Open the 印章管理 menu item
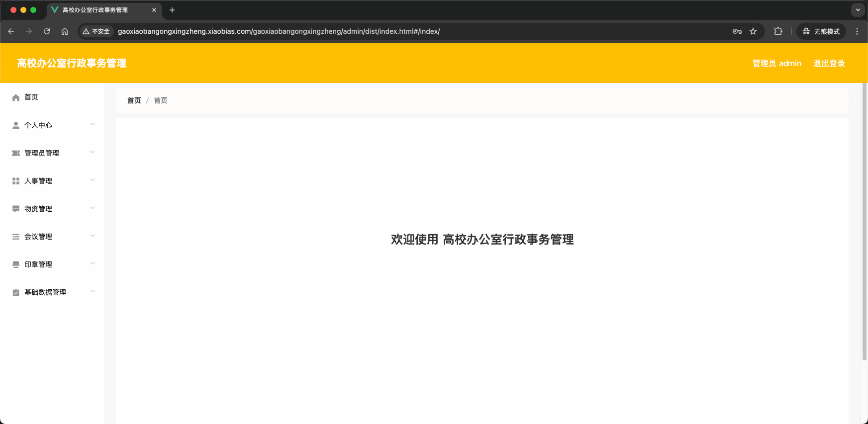Screen dimensions: 868x424 [x=52, y=264]
